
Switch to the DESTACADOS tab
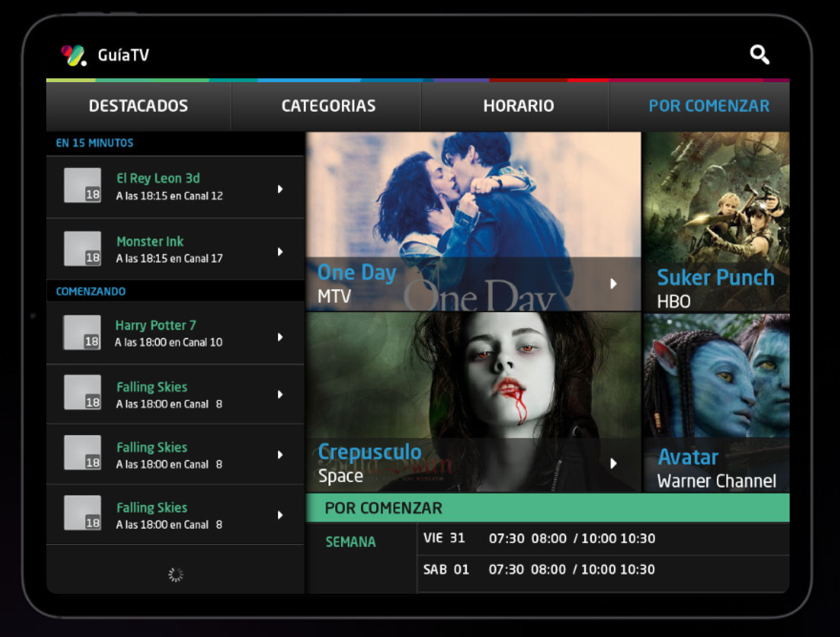[138, 106]
